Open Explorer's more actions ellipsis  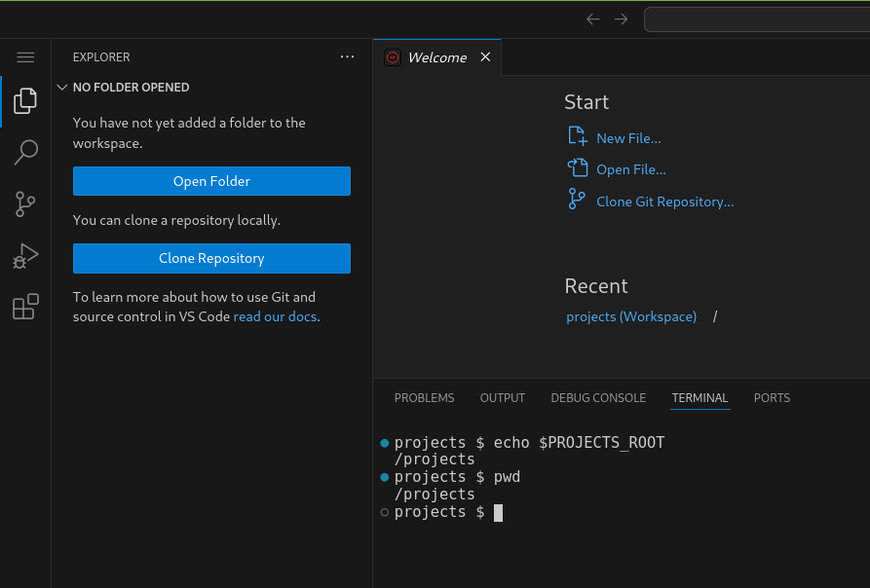pyautogui.click(x=348, y=57)
